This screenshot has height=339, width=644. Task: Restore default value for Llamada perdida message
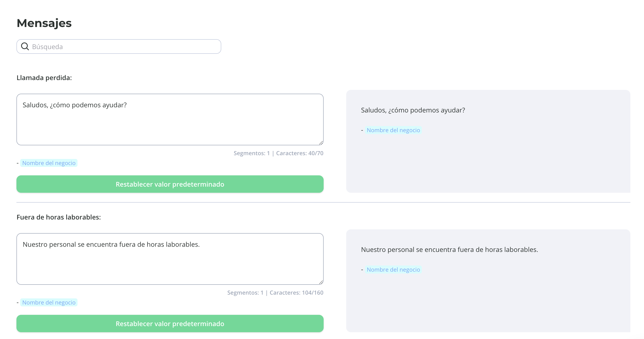coord(170,184)
